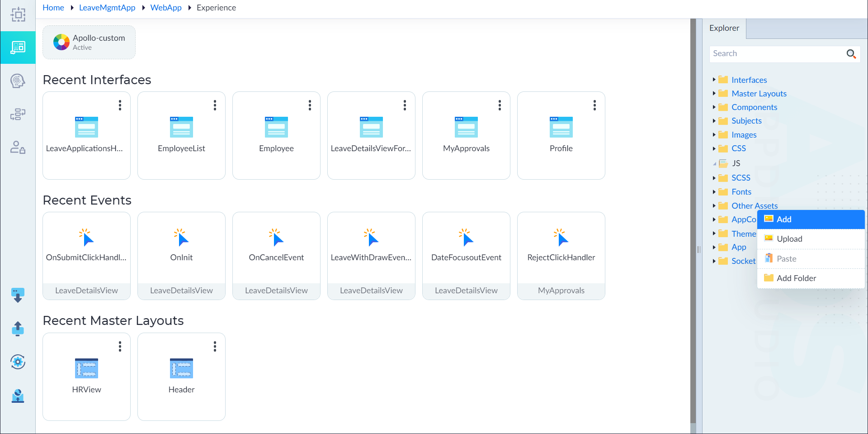Image resolution: width=868 pixels, height=434 pixels.
Task: Open options menu for LeaveApplicationsH... card
Action: pos(120,105)
